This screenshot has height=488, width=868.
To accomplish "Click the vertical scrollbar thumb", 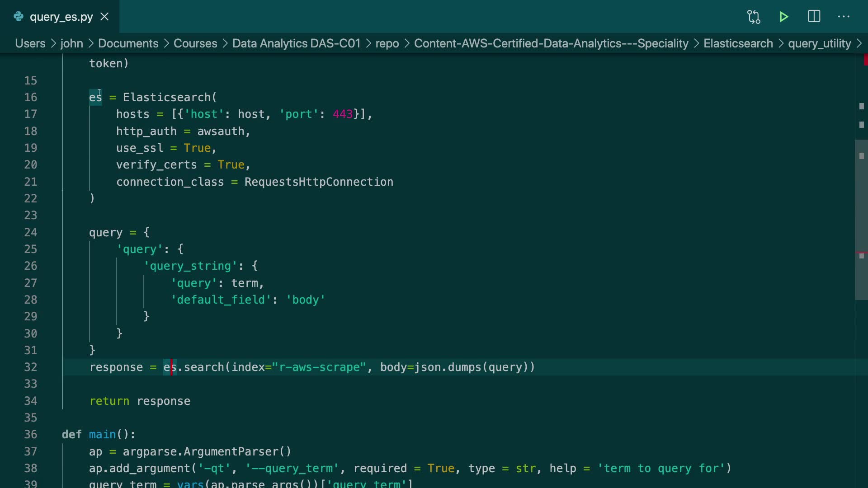I will click(861, 220).
